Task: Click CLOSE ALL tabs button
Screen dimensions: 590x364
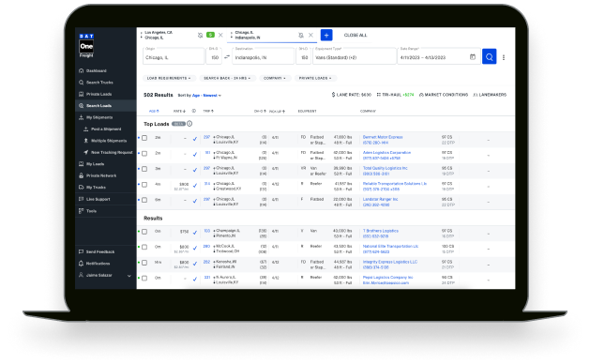Action: click(356, 35)
